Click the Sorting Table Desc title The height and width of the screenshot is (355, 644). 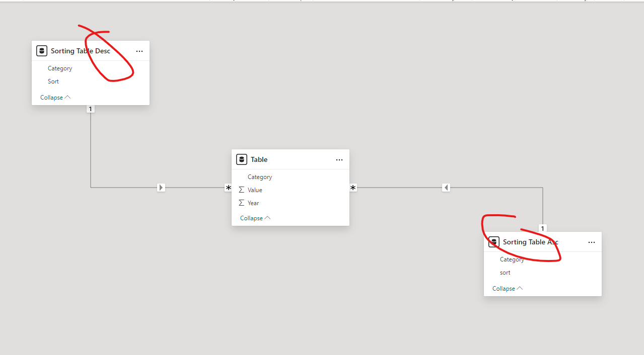point(81,51)
